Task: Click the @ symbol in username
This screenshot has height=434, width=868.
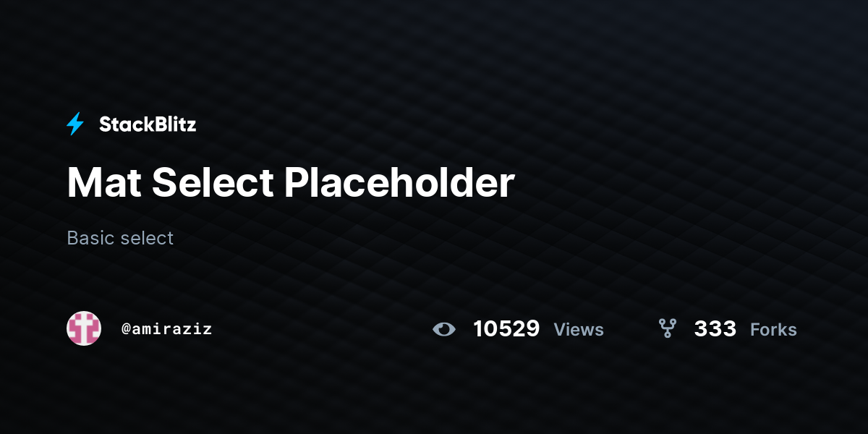Action: point(126,329)
